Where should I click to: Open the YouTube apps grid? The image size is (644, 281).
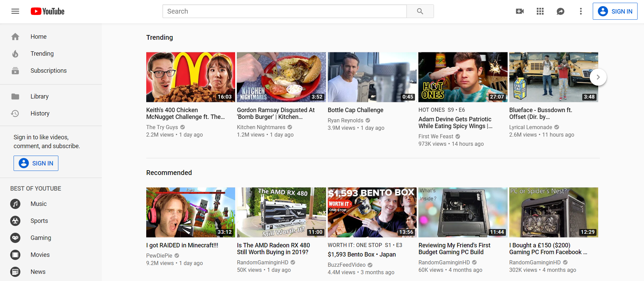click(540, 11)
